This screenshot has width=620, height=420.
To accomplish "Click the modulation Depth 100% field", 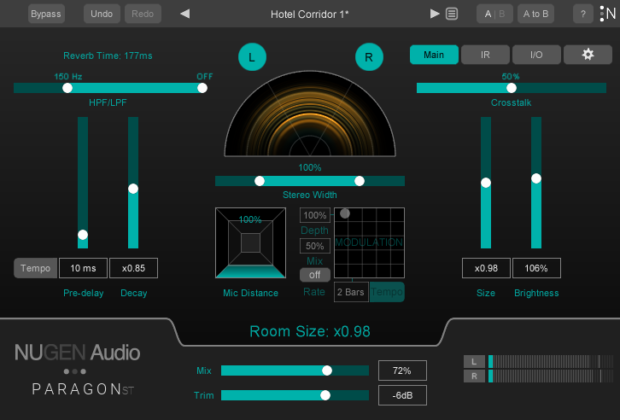I will tap(315, 216).
